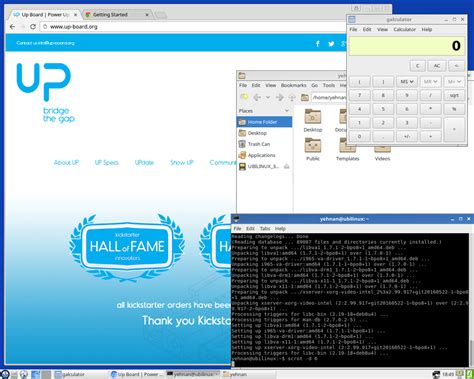Reload the page in the browser
The image size is (474, 379).
pos(33,27)
